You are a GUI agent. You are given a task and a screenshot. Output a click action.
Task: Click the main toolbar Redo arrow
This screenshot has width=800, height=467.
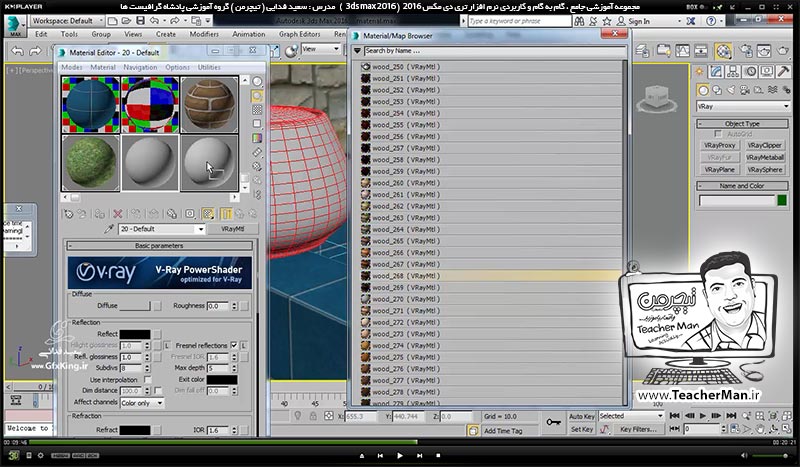coord(35,51)
